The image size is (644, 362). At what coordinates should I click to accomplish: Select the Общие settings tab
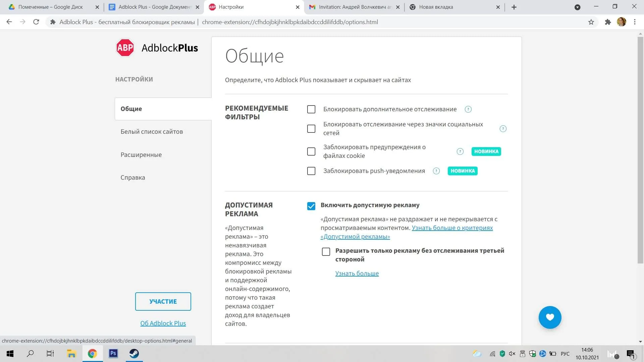[163, 109]
